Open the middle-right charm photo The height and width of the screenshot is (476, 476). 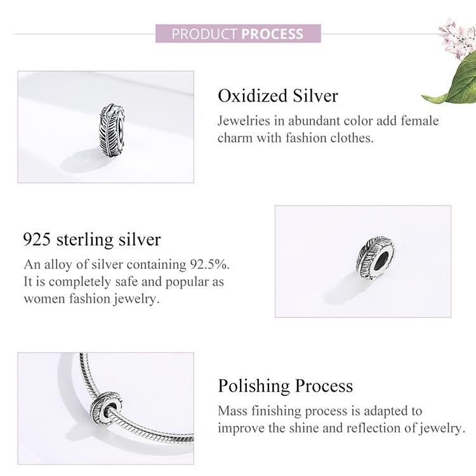tap(362, 261)
